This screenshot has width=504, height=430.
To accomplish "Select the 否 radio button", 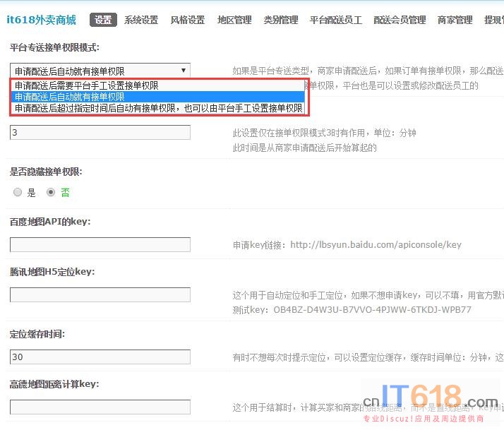I will (51, 192).
